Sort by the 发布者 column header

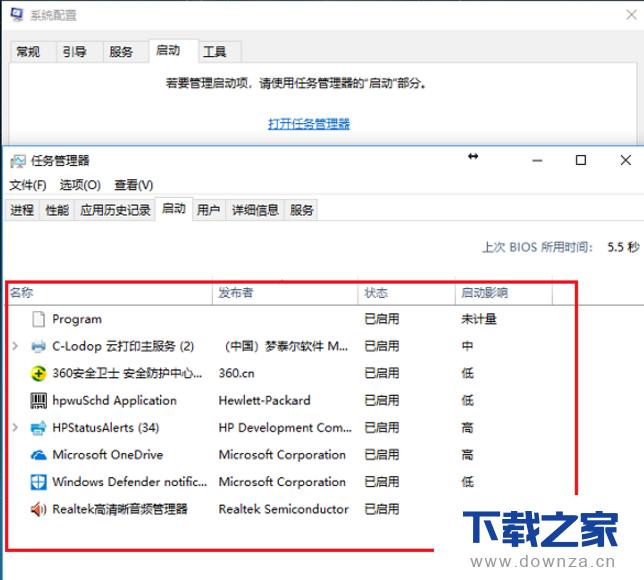point(236,293)
